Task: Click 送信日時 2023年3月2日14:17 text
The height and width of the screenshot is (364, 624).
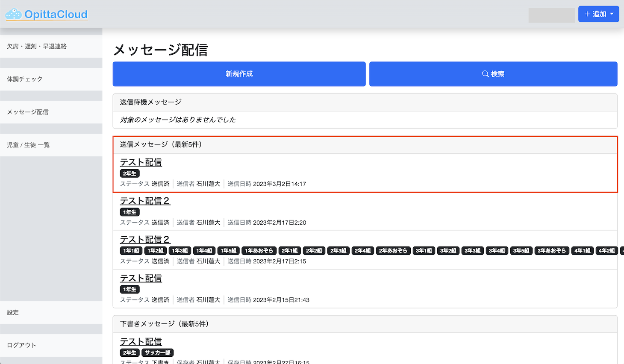Action: [x=267, y=184]
